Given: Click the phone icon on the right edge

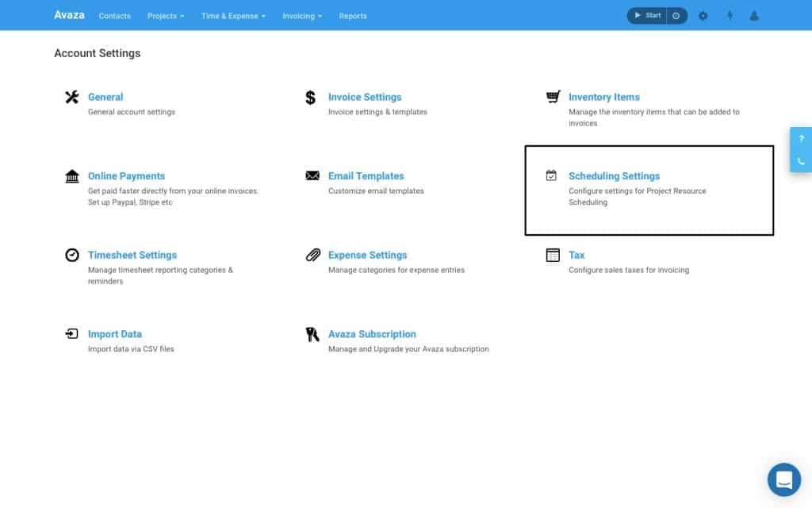Looking at the screenshot, I should (x=801, y=160).
